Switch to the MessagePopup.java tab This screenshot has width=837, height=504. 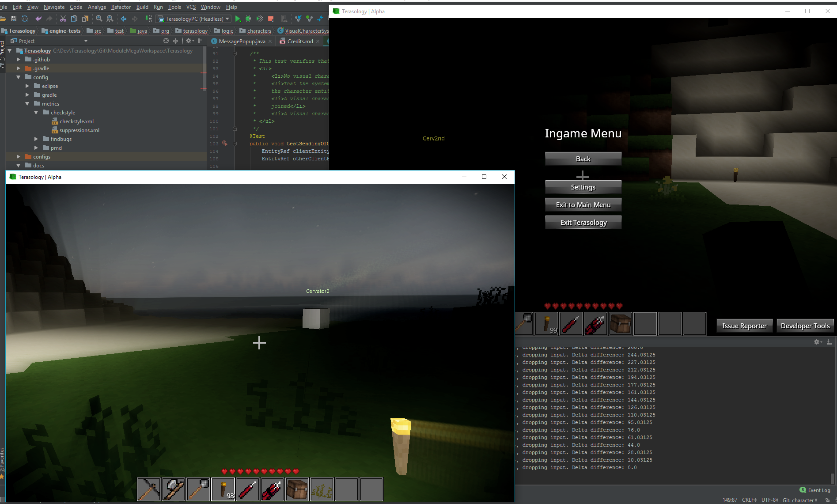coord(242,41)
